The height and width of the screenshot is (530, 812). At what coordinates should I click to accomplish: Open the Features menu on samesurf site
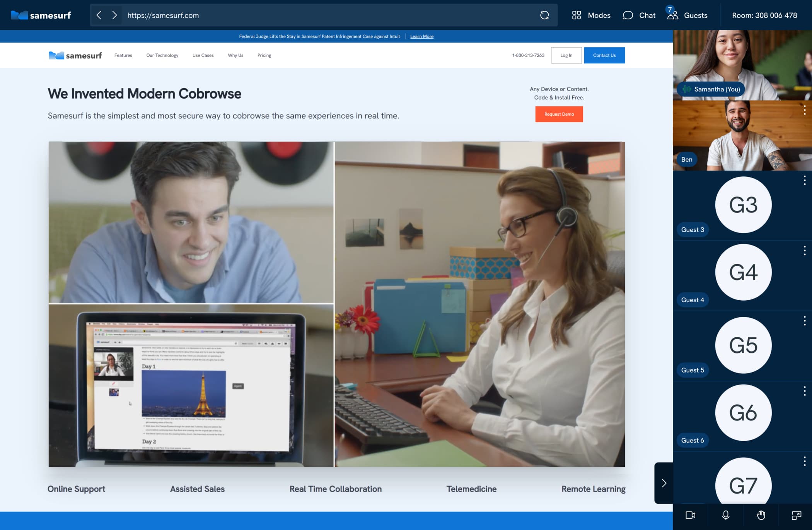tap(123, 55)
